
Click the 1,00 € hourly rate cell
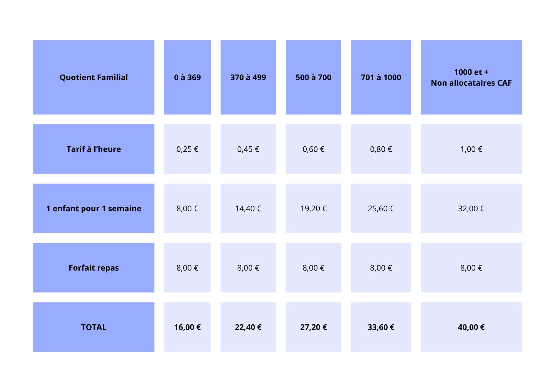[x=471, y=149]
